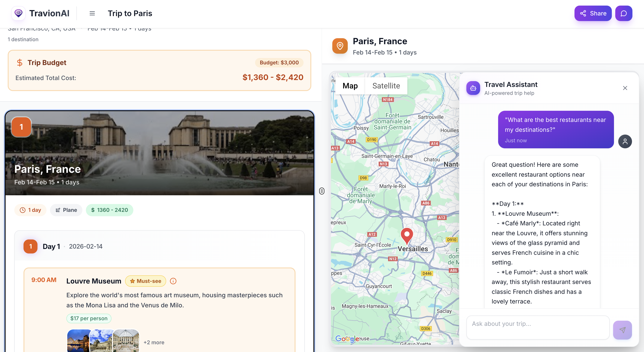Click the Plane transport chip

click(x=66, y=210)
